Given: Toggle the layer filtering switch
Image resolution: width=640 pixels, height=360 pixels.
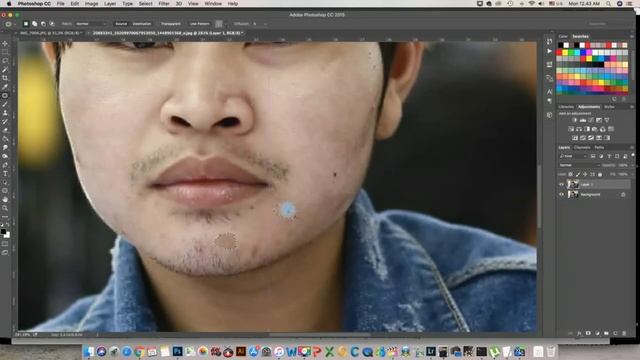Looking at the screenshot, I should (633, 156).
